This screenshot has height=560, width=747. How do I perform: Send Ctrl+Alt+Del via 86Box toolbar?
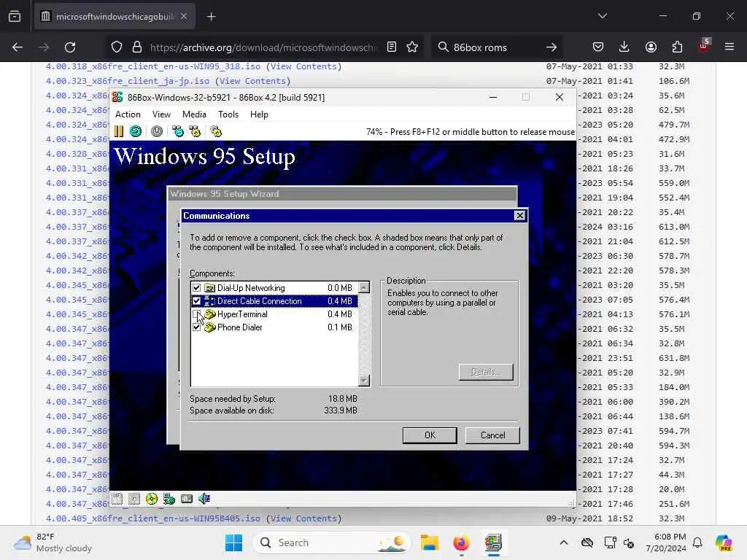[x=178, y=131]
